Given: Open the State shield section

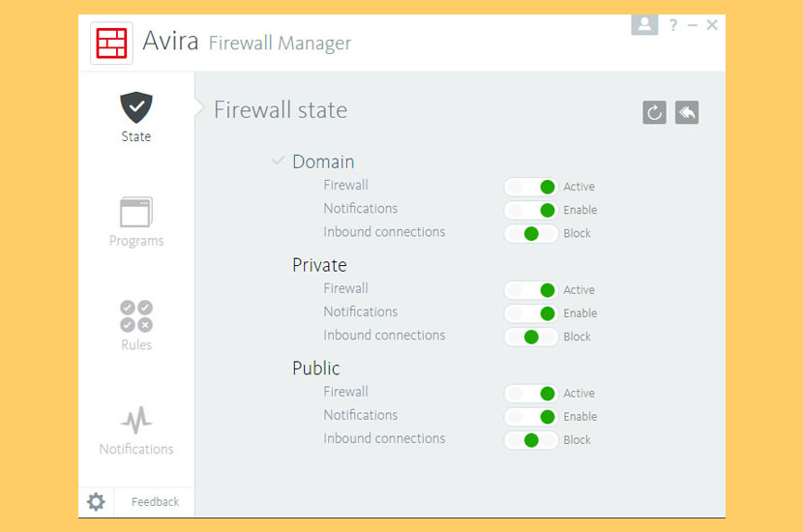Looking at the screenshot, I should click(136, 107).
